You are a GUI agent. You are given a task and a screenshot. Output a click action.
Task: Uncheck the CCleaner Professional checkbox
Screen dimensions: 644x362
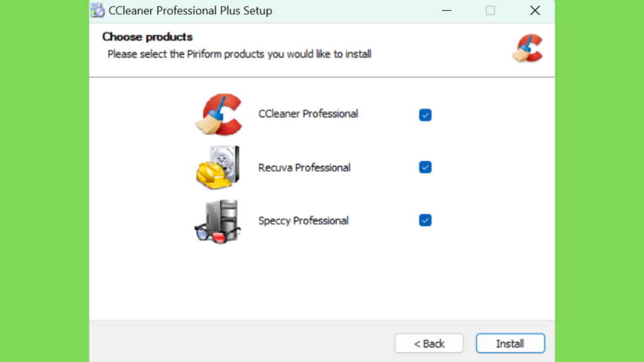tap(425, 115)
